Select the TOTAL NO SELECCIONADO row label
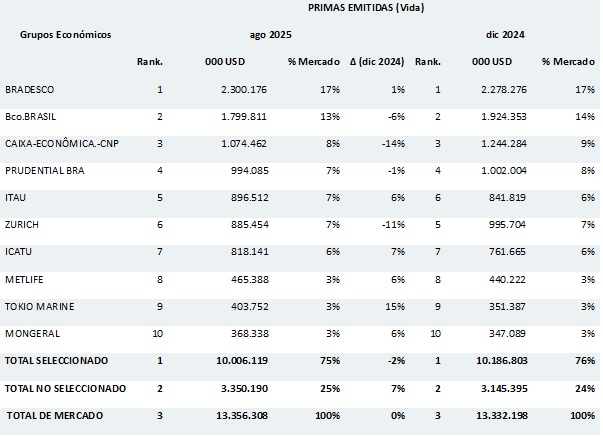The height and width of the screenshot is (436, 603). pos(66,387)
